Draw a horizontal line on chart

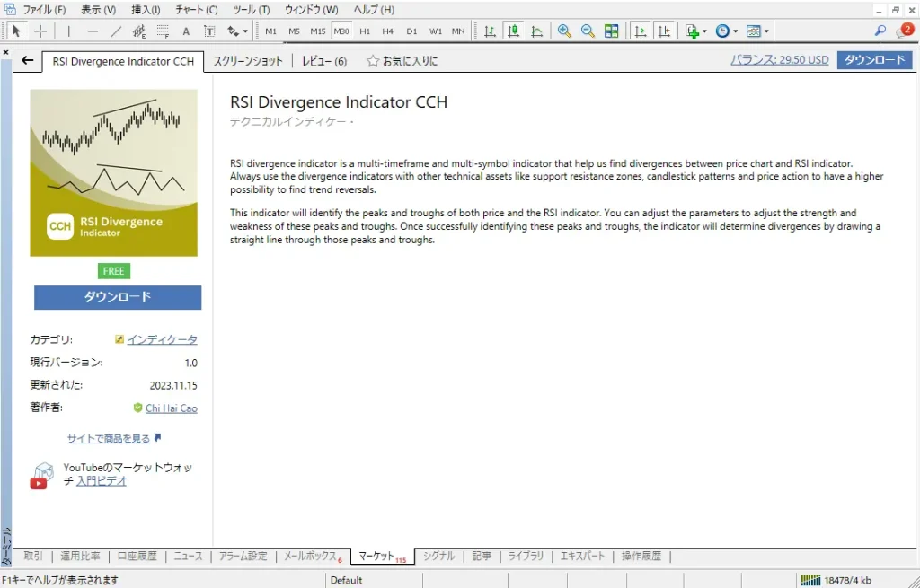[93, 31]
